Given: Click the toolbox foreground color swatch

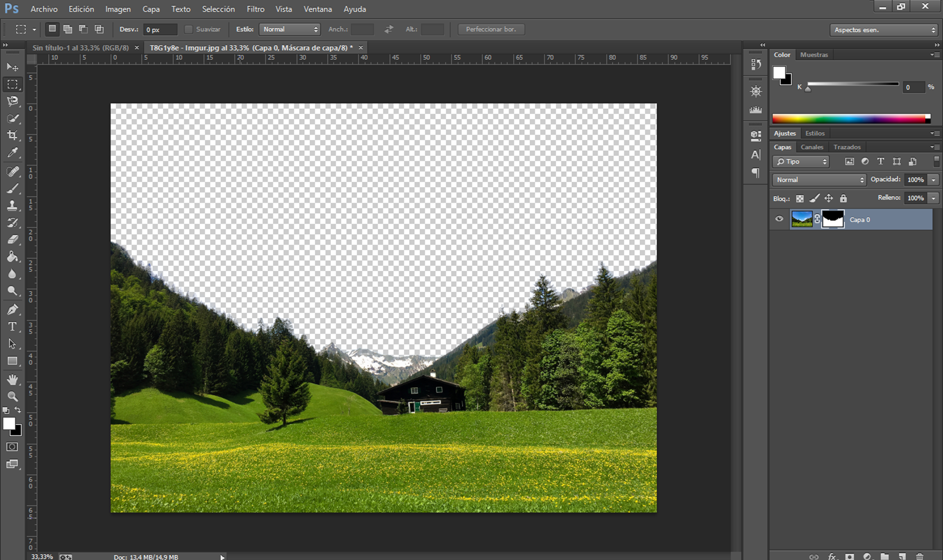Looking at the screenshot, I should coord(9,423).
